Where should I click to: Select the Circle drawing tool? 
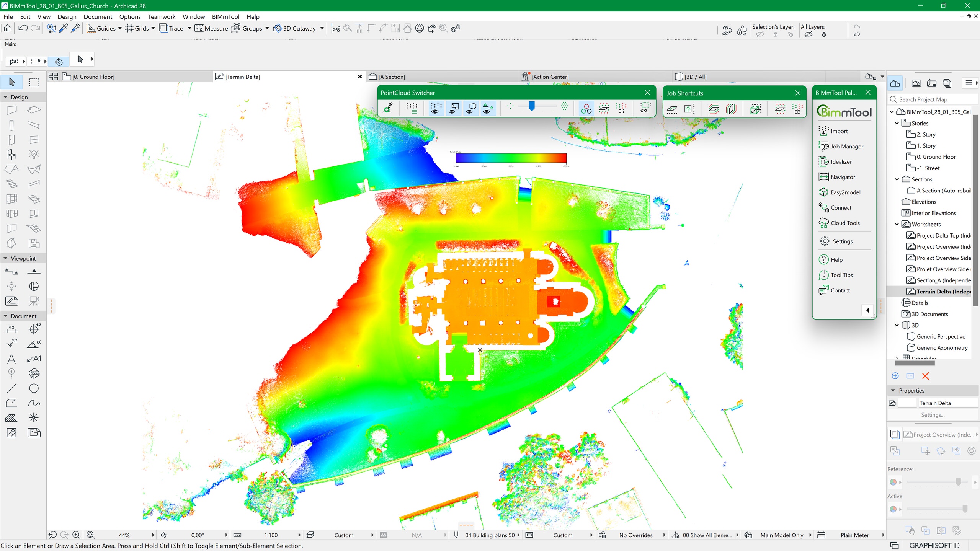34,388
